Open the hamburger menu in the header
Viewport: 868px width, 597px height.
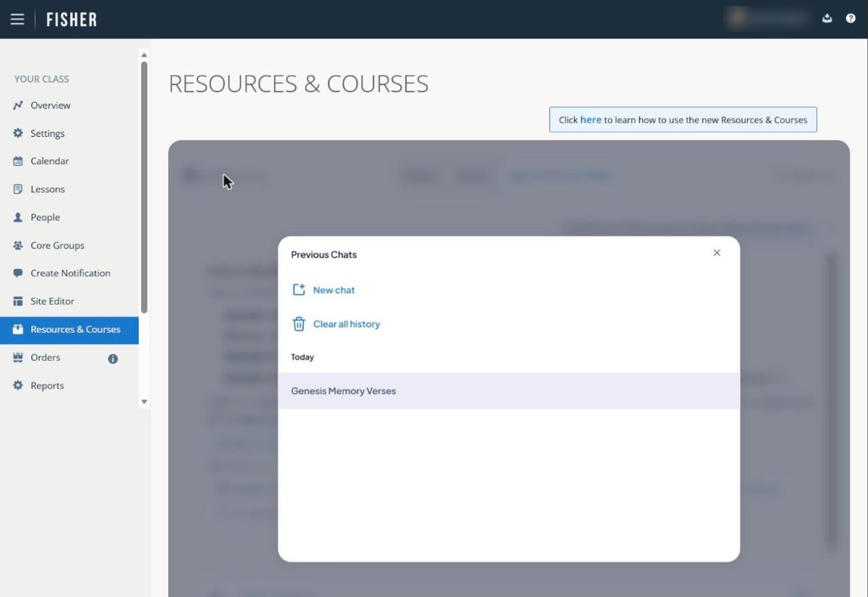[x=17, y=20]
